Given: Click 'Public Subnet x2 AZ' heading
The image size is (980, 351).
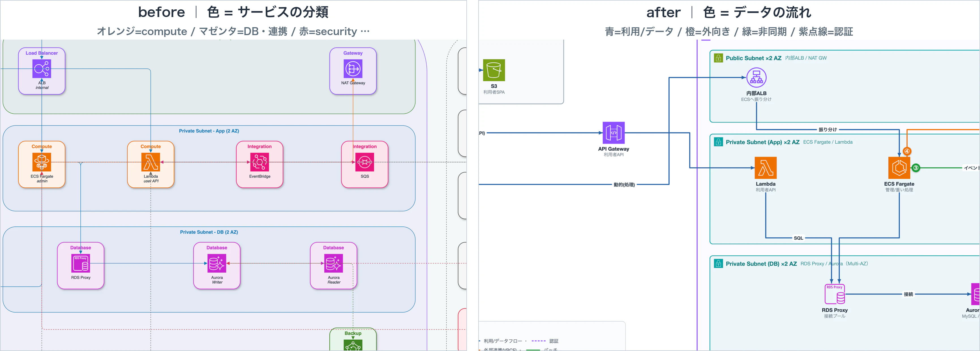Looking at the screenshot, I should (753, 58).
